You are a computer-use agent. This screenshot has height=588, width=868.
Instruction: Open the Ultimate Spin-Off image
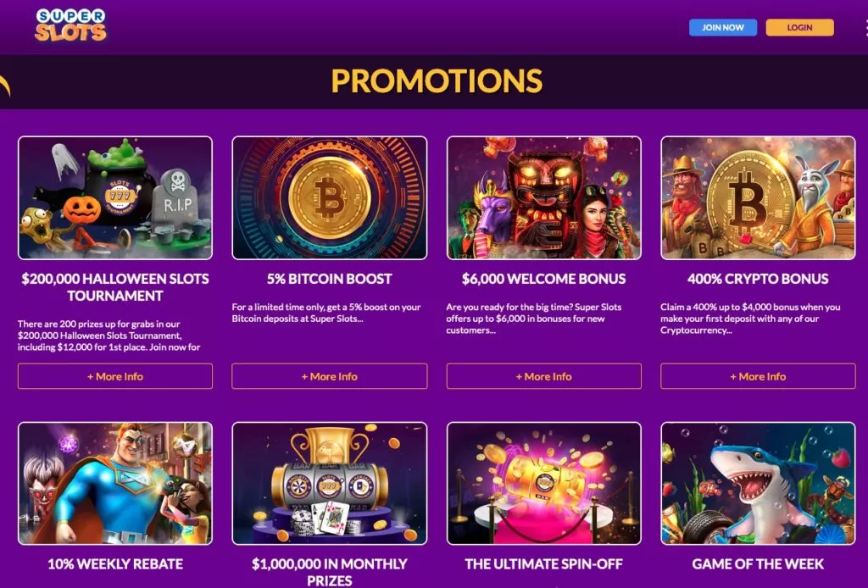(544, 483)
